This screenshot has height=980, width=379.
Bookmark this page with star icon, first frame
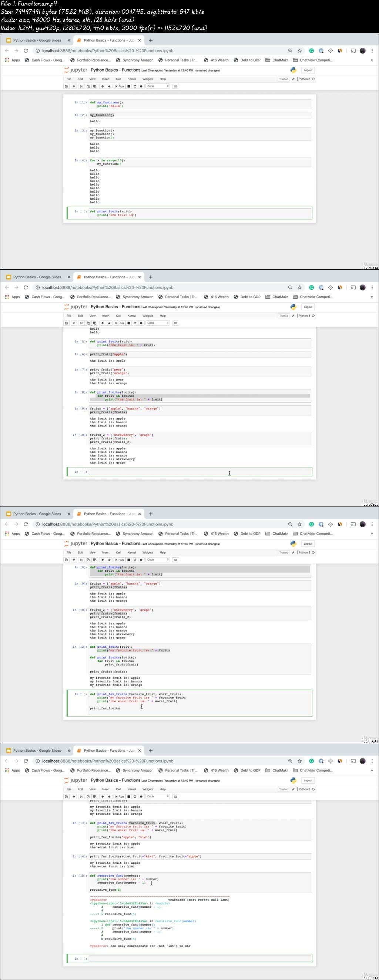(299, 51)
